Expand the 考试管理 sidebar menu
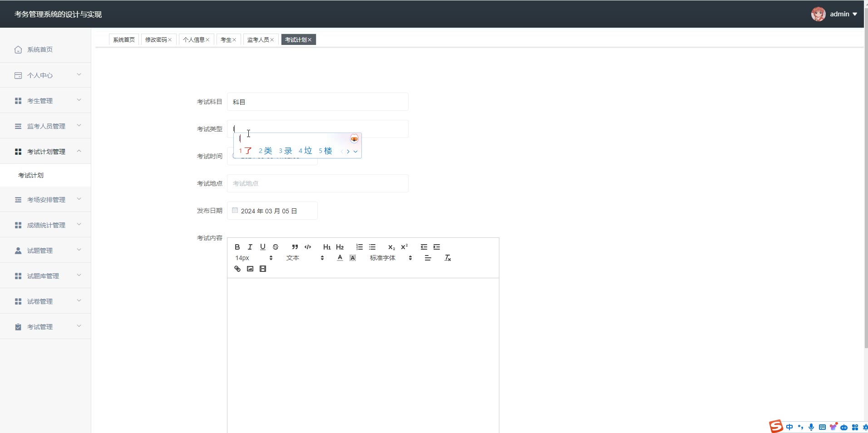 pyautogui.click(x=45, y=327)
